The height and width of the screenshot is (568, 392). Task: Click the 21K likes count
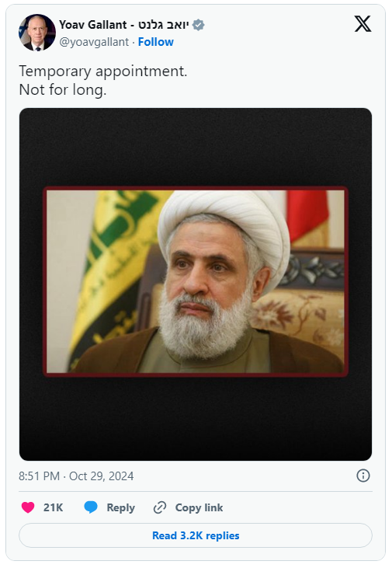tap(54, 507)
